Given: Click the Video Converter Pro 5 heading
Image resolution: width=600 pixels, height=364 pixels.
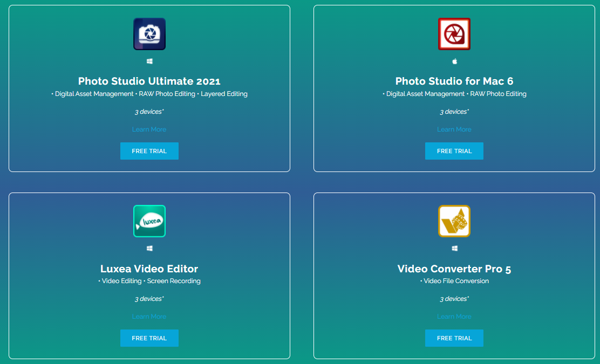Looking at the screenshot, I should (454, 269).
